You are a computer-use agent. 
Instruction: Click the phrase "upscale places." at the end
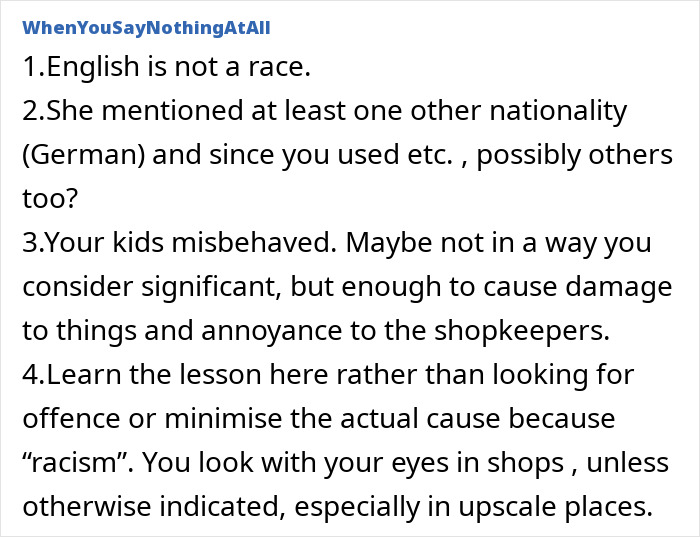click(556, 507)
